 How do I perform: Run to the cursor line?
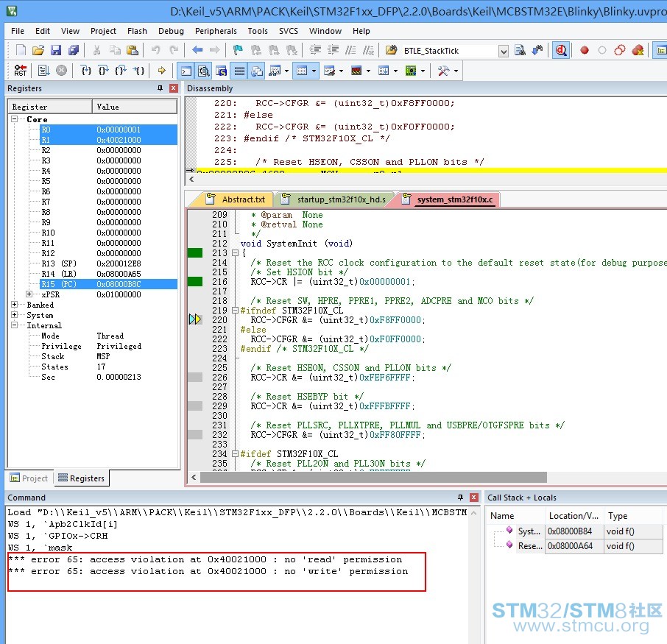point(138,70)
